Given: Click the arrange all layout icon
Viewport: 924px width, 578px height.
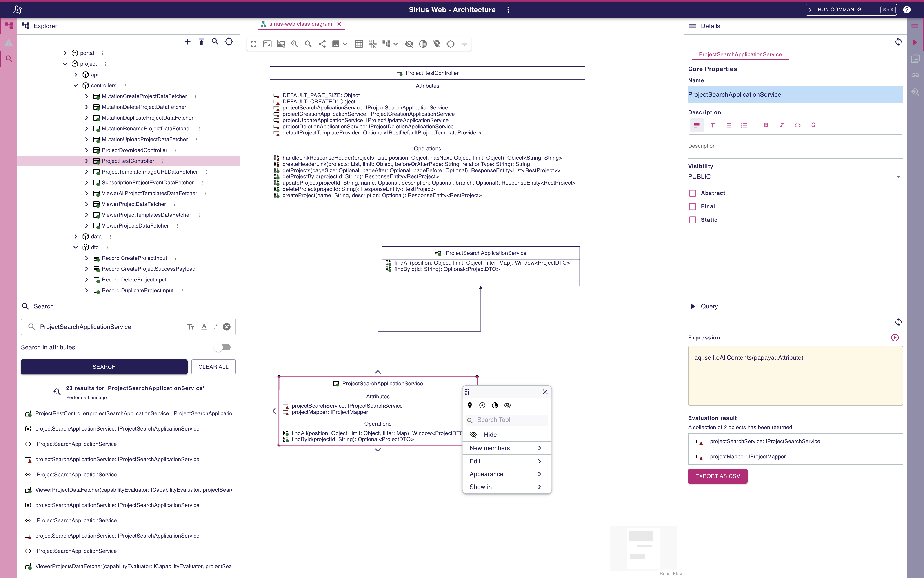Looking at the screenshot, I should click(386, 44).
